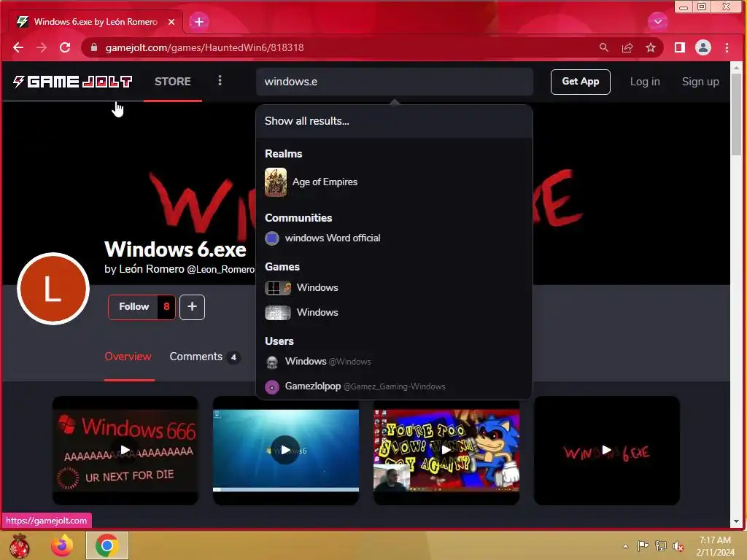This screenshot has height=560, width=747.
Task: Open windows Word official community
Action: 395,238
